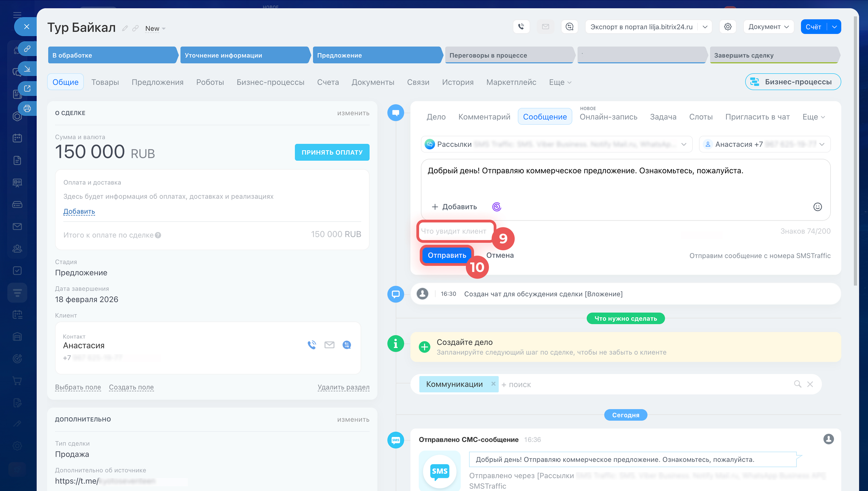Viewport: 868px width, 491px height.
Task: Click the ПРИНЯТЬ ОПЛАТУ button
Action: point(332,152)
